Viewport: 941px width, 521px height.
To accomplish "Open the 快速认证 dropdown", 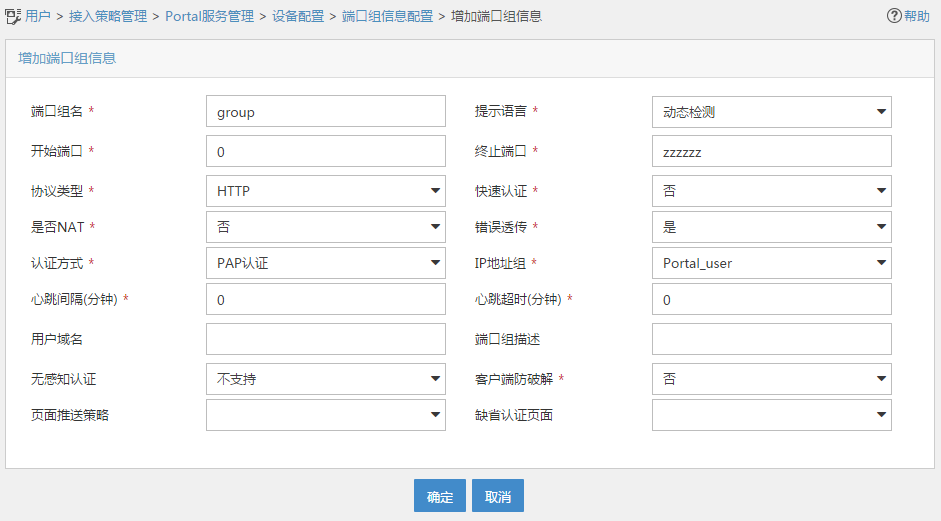I will (771, 190).
